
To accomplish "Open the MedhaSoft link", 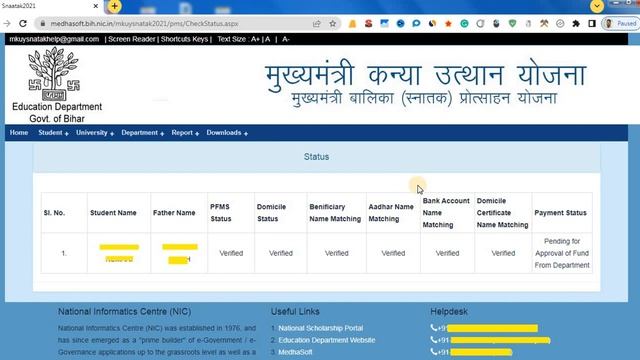I will click(295, 352).
